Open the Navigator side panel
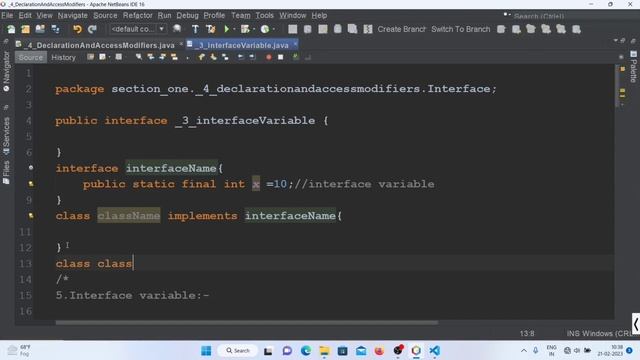Viewport: 640px width, 360px height. [x=6, y=71]
